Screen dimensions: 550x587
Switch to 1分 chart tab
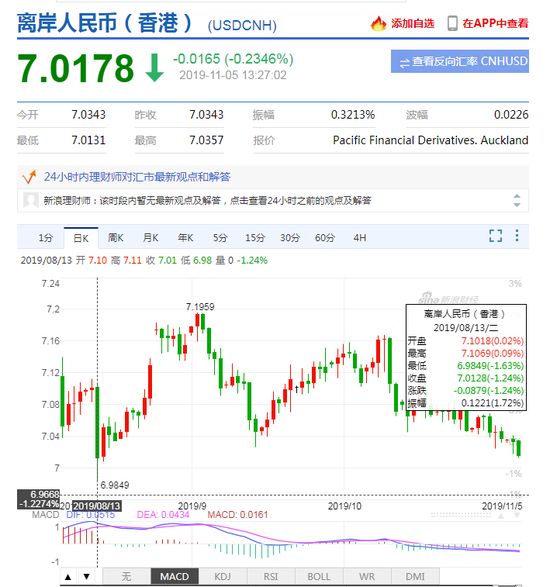45,238
